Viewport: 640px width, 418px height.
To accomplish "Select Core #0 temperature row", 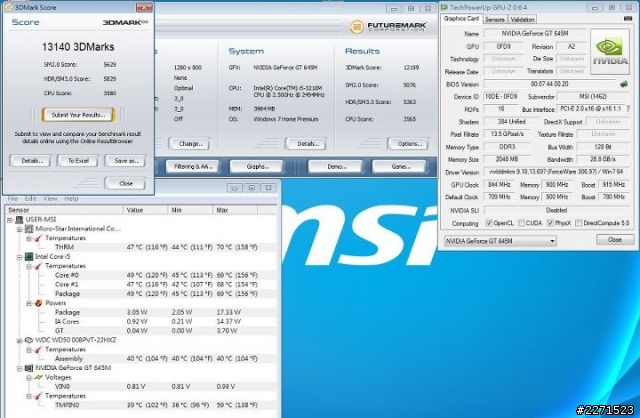I will pyautogui.click(x=141, y=275).
